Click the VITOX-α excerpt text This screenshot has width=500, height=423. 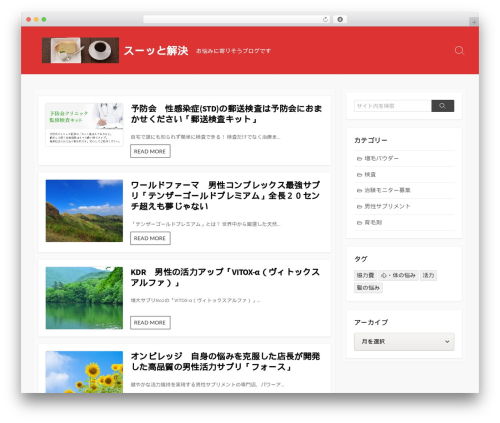[x=195, y=300]
